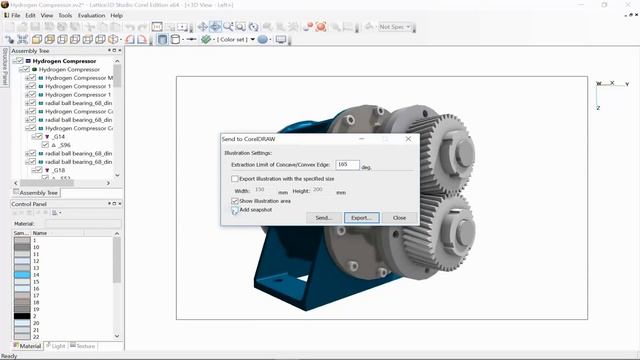
Task: Open the View menu
Action: 47,15
